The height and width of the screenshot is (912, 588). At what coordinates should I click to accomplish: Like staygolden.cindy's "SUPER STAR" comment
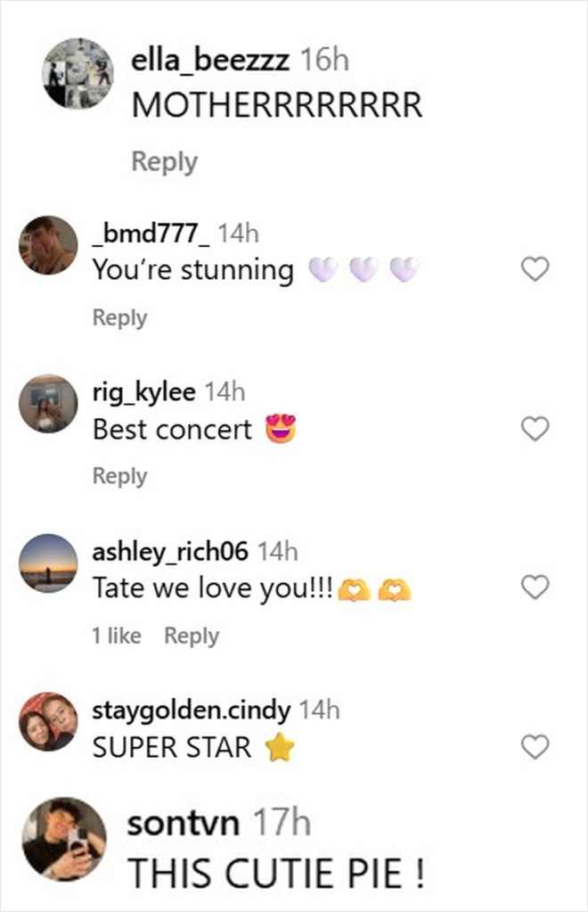coord(534,746)
